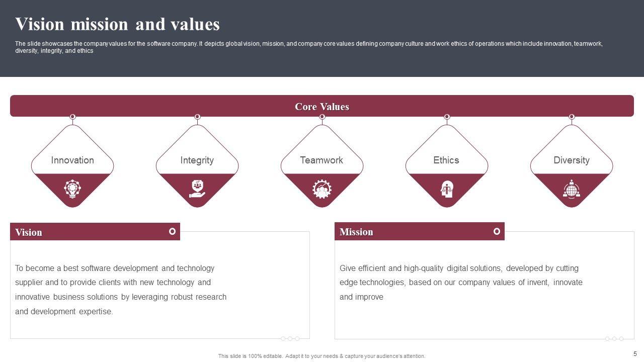Select the Vision header label
Screen dimensions: 644x362
point(29,232)
